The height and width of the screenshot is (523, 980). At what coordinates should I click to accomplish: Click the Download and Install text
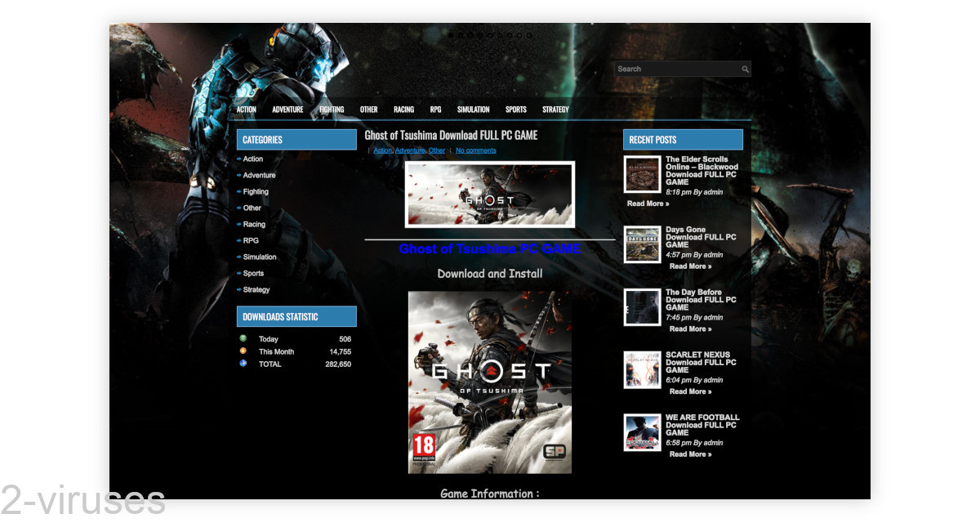pos(490,274)
